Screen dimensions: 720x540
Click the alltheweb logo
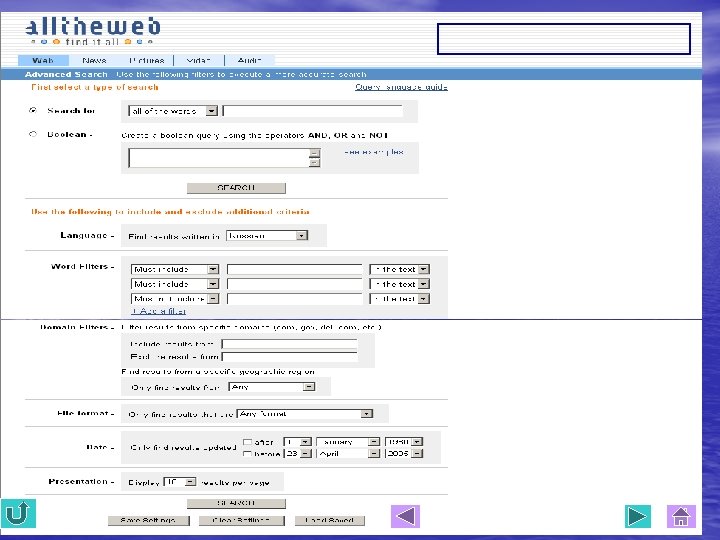point(93,31)
